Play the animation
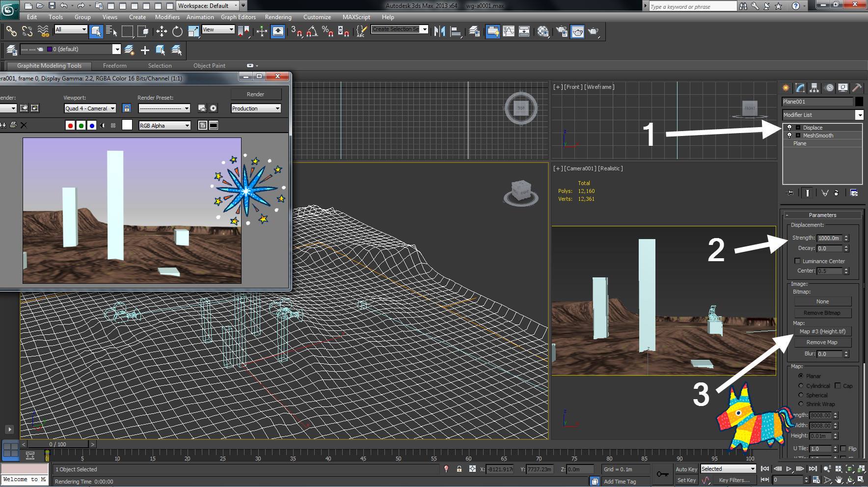Viewport: 868px width, 487px height. coord(788,469)
